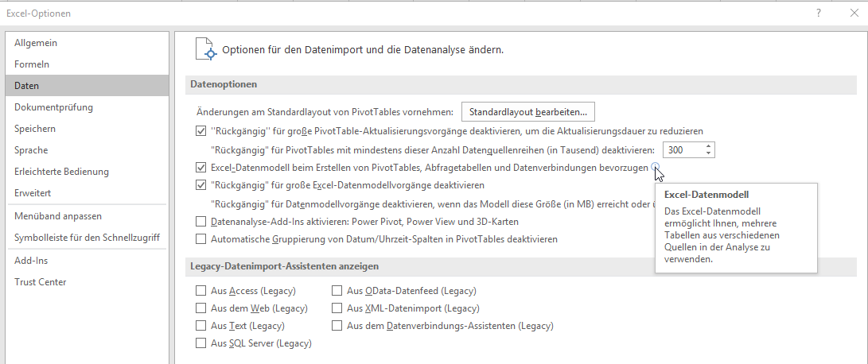Enable the Aus Access (Legacy) import wizard
This screenshot has height=364, width=868.
click(x=200, y=291)
